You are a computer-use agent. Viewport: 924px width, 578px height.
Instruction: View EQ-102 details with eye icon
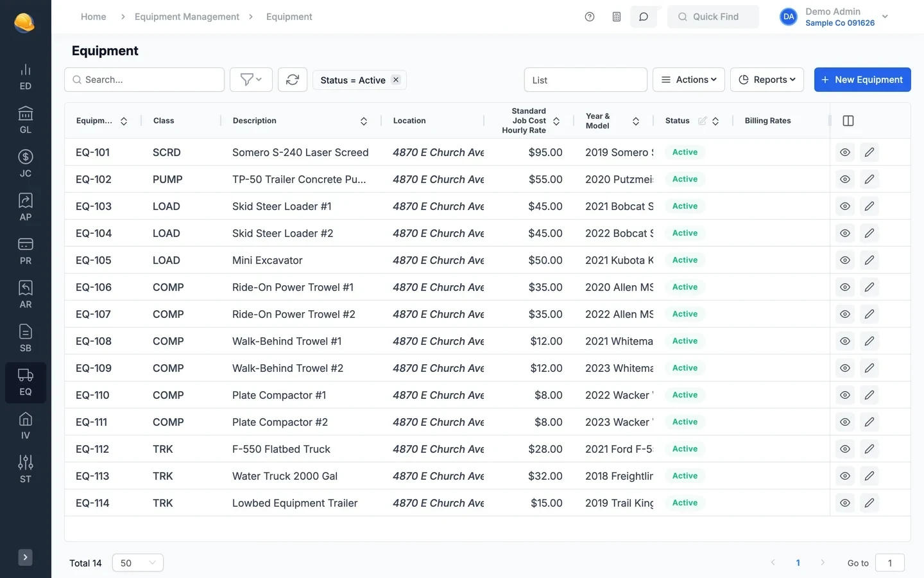point(845,179)
